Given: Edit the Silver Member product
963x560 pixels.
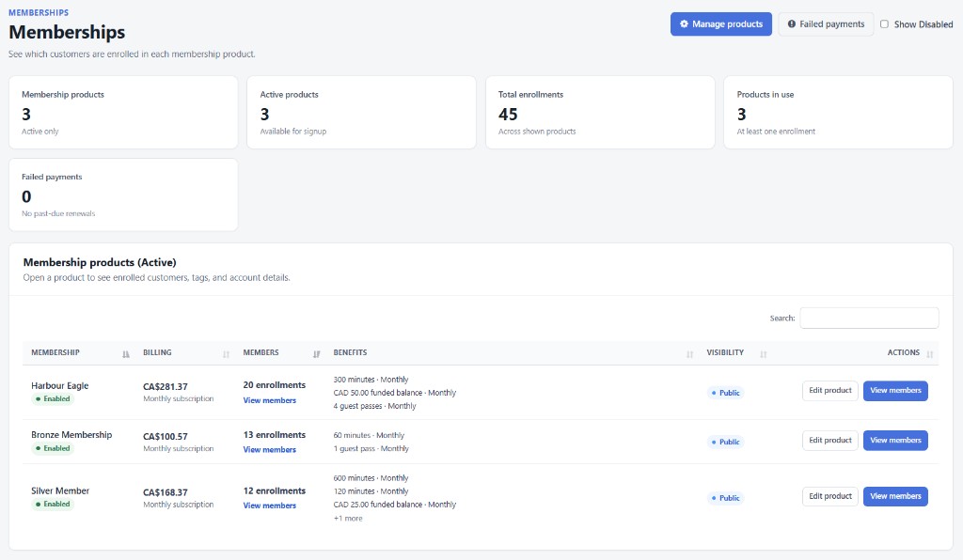Looking at the screenshot, I should coord(829,496).
